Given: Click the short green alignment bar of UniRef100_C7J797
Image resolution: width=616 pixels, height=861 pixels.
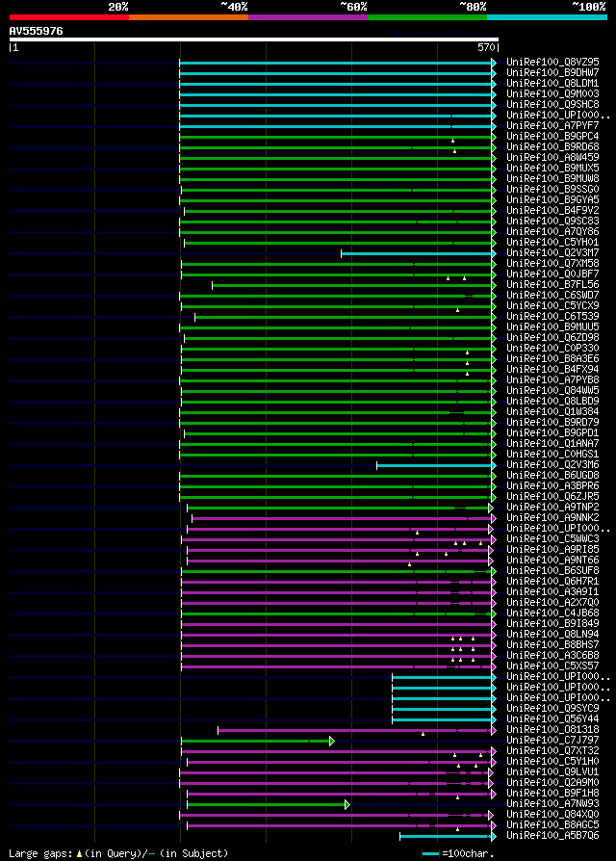Looking at the screenshot, I should (256, 742).
